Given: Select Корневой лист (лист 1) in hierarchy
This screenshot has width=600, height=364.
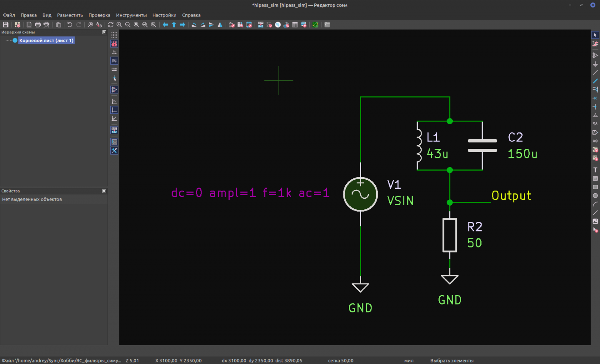Looking at the screenshot, I should (x=46, y=40).
